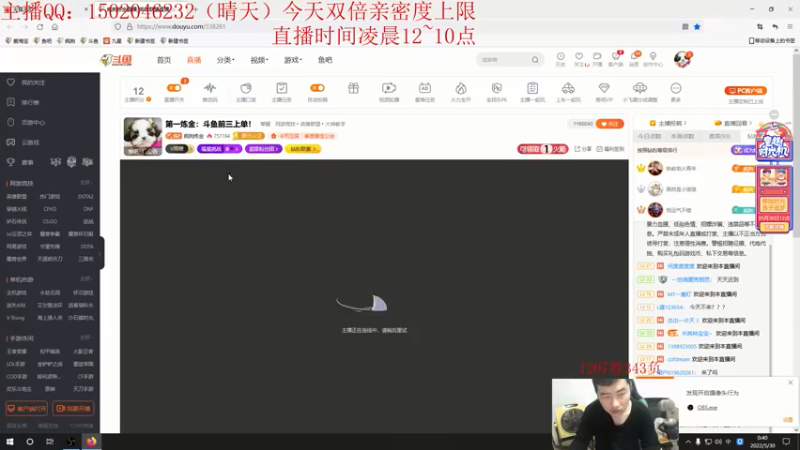Viewport: 800px width, 450px height.
Task: Open the 福利签到 check-in link
Action: pyautogui.click(x=610, y=149)
